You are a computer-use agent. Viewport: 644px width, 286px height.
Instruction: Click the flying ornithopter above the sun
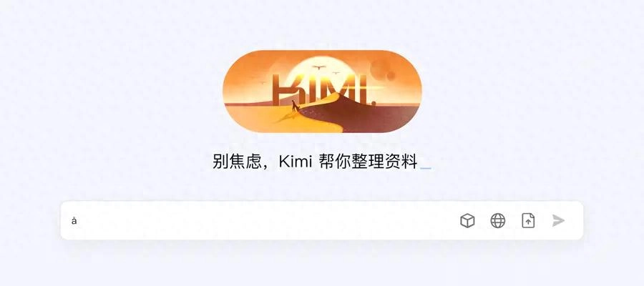[318, 67]
